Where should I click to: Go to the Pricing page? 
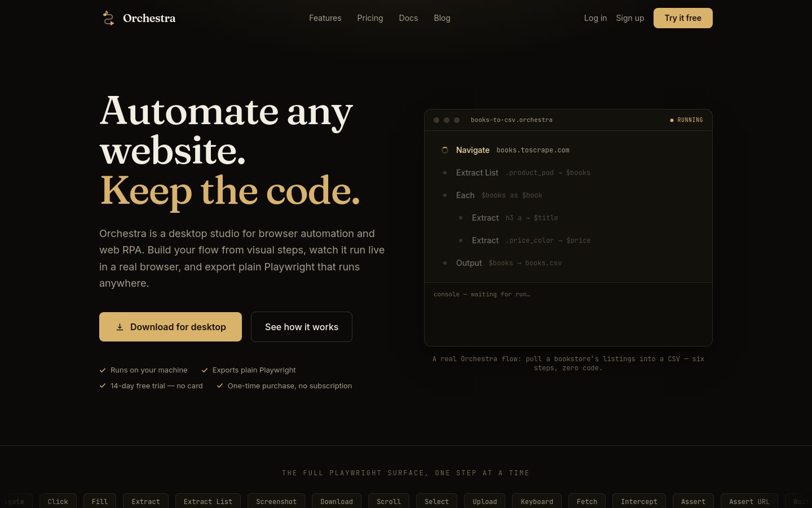[x=370, y=18]
